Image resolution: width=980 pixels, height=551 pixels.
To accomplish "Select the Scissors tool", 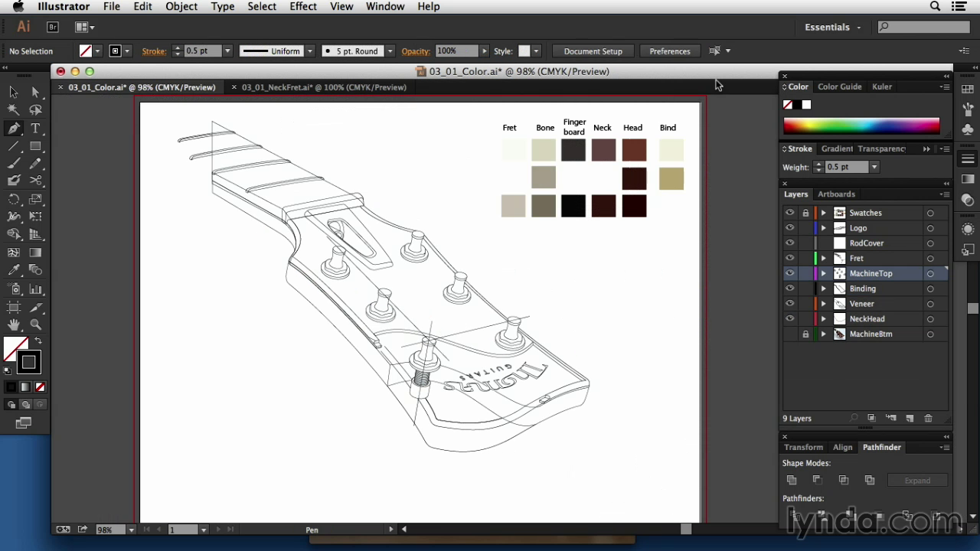I will click(35, 181).
